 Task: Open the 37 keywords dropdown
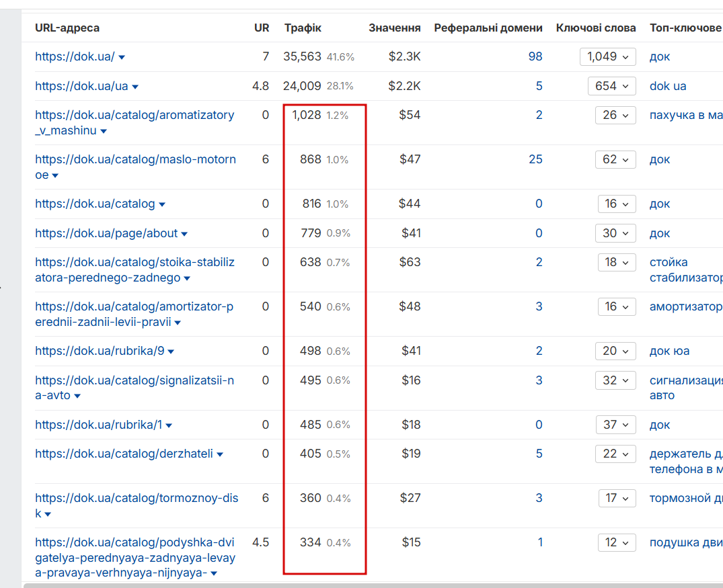[615, 425]
